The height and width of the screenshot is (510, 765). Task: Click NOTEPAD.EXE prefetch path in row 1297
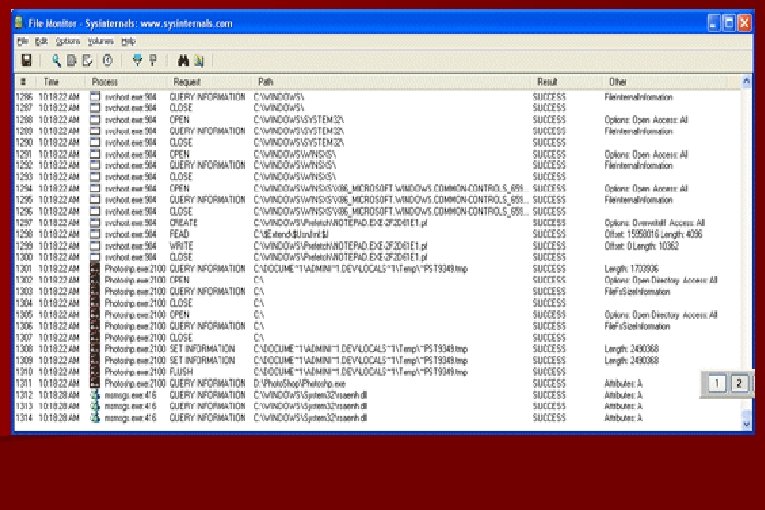[341, 223]
